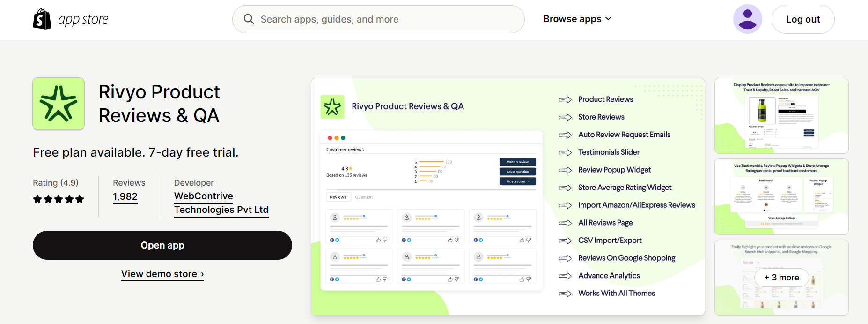Image resolution: width=868 pixels, height=324 pixels.
Task: Click 'Store Average Rating Widget' feature text
Action: 625,188
